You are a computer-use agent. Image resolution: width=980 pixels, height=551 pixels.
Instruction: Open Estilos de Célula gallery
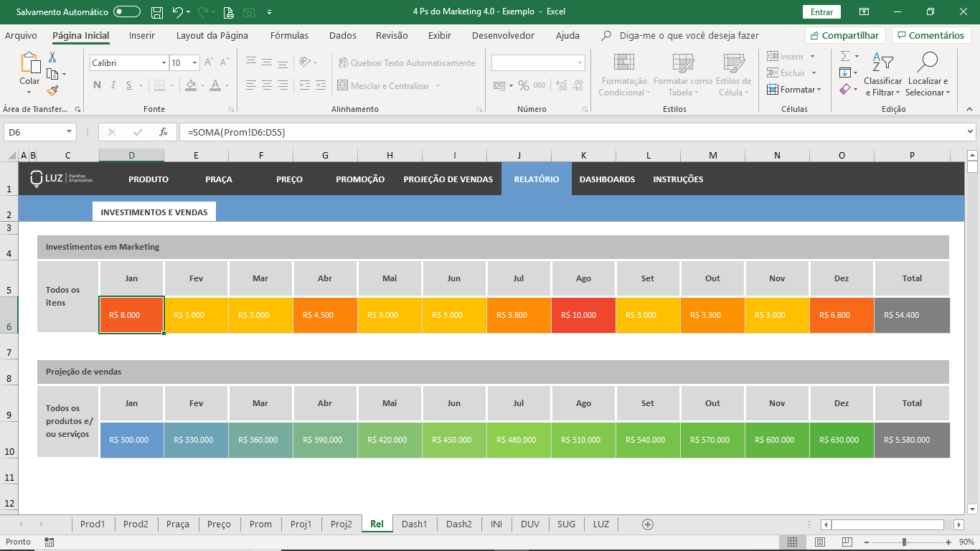(x=733, y=75)
